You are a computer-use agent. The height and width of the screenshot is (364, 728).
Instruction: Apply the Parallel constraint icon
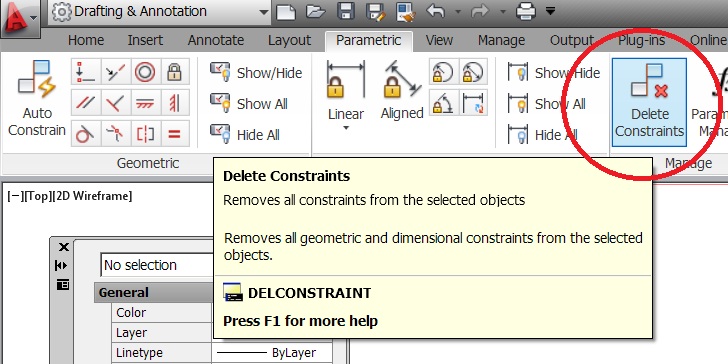86,103
